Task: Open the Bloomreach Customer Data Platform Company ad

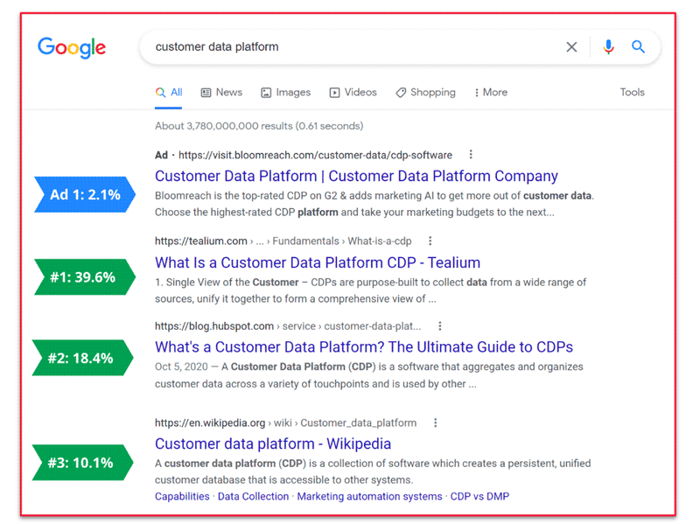Action: tap(356, 176)
